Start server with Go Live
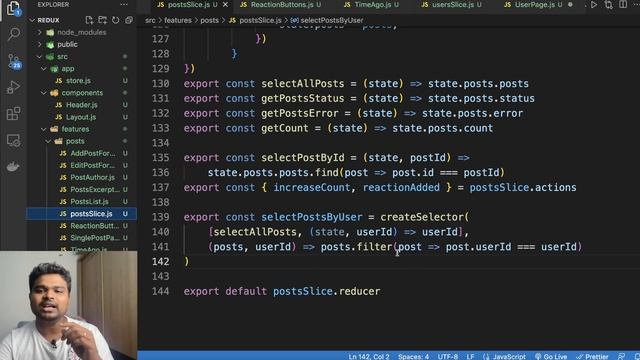 pos(551,356)
